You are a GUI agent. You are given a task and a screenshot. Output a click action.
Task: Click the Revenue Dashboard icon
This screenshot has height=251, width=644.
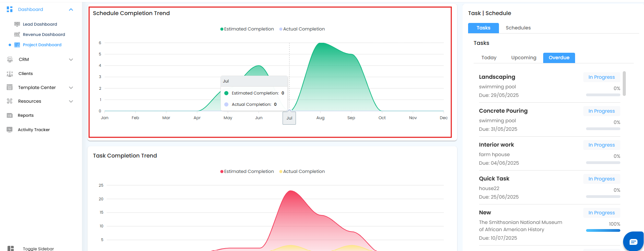17,35
